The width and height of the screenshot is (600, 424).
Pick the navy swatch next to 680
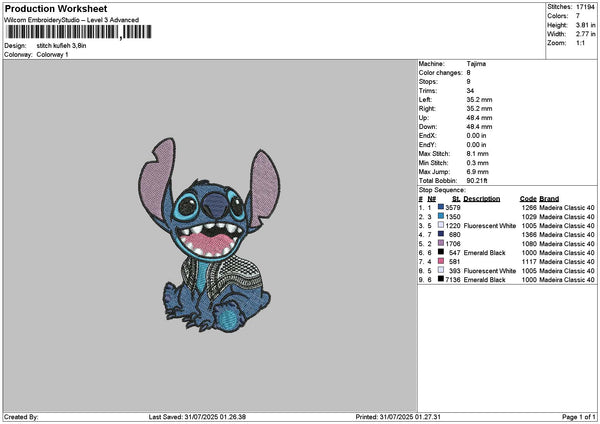pos(441,234)
